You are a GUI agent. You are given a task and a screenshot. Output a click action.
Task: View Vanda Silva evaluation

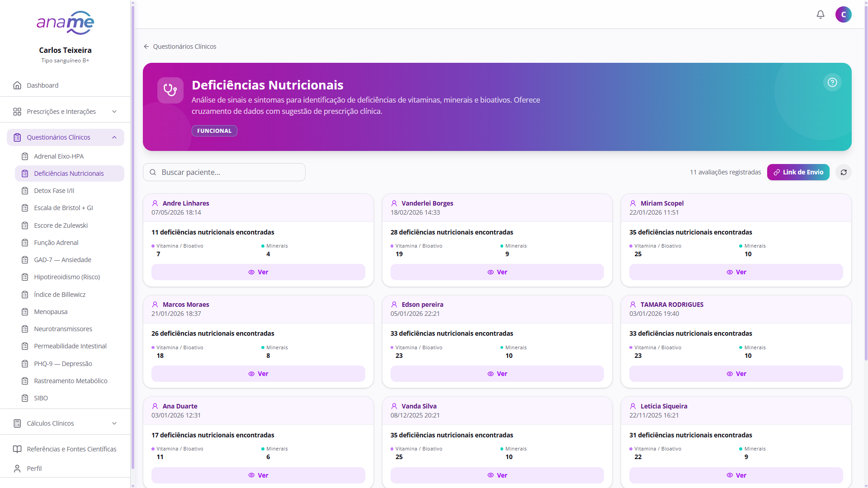point(497,475)
